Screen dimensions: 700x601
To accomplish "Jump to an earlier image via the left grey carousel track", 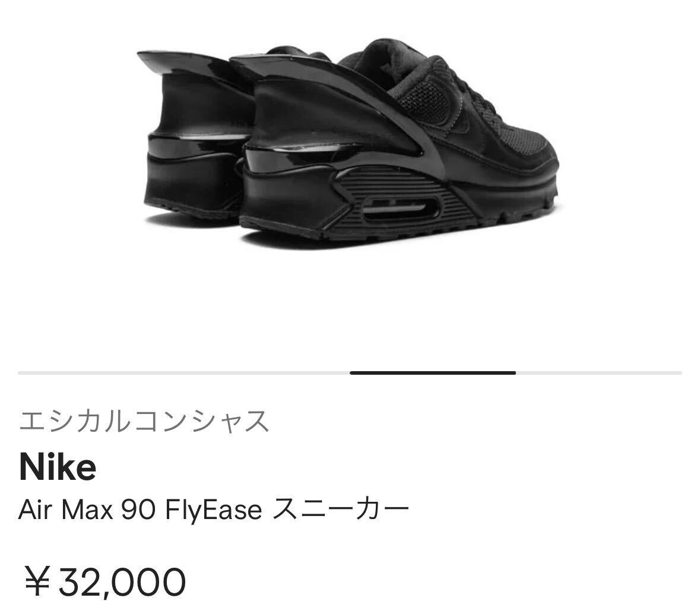I will point(184,373).
